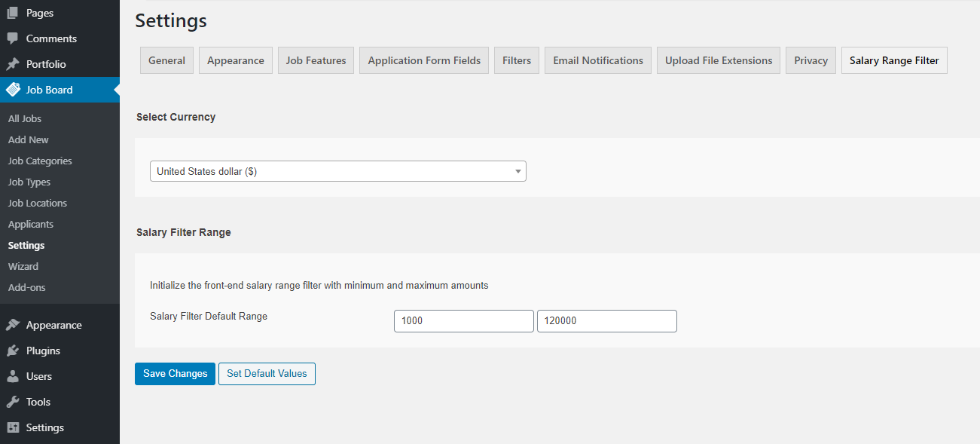Screen dimensions: 980x444
Task: Open the Application Form Fields tab
Action: coord(423,60)
